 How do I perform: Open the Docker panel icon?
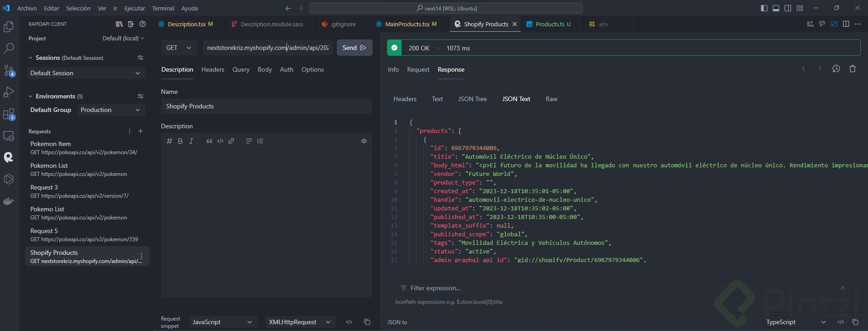pyautogui.click(x=9, y=201)
